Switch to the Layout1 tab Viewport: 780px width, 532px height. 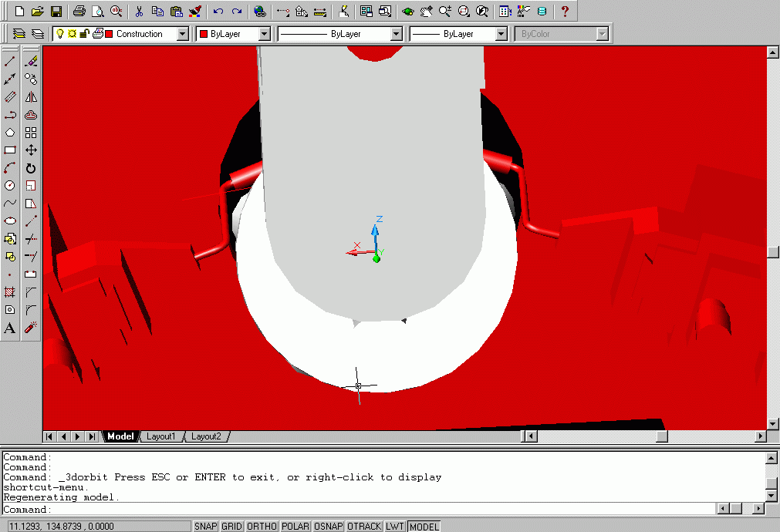coord(161,436)
